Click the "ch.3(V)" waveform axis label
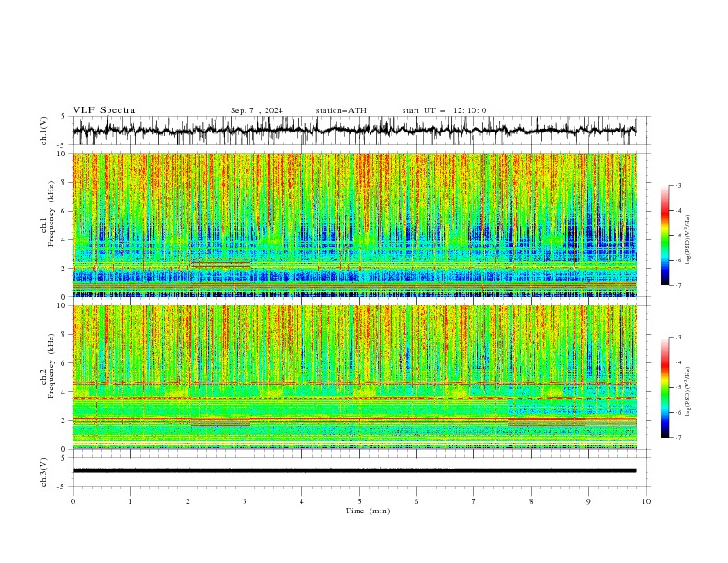The width and height of the screenshot is (728, 563). pyautogui.click(x=44, y=472)
